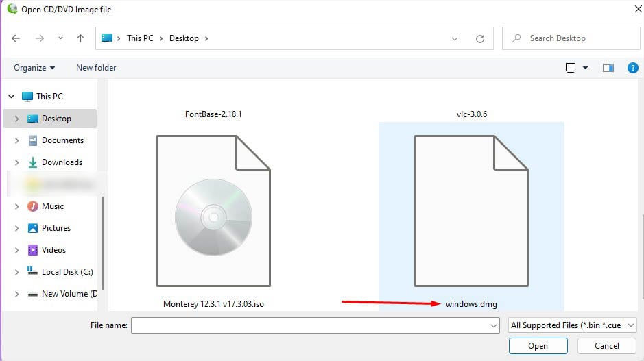Create a New folder

point(96,68)
